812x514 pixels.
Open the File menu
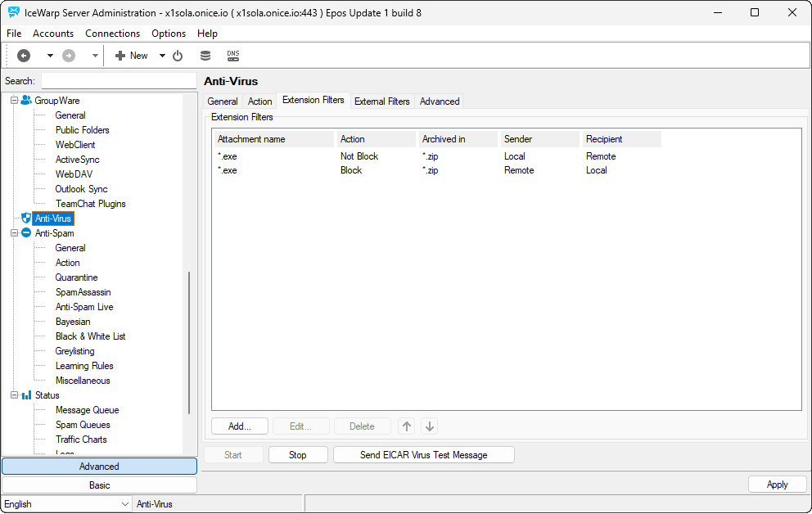coord(14,33)
